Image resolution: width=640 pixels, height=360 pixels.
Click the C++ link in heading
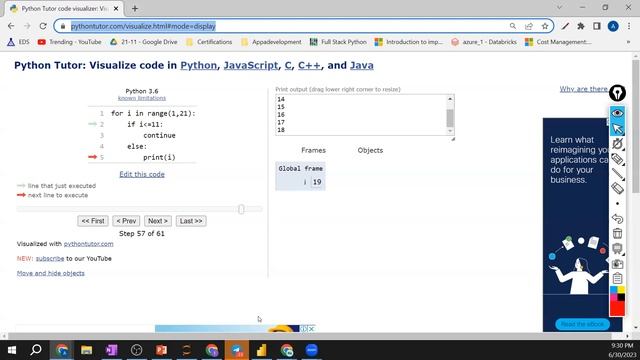309,65
